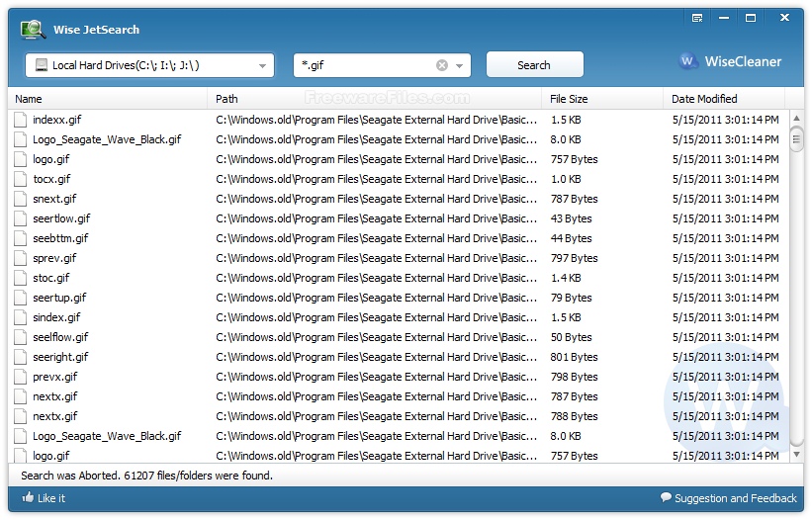Select the sprev.gif file name
This screenshot has height=520, width=812.
point(54,258)
